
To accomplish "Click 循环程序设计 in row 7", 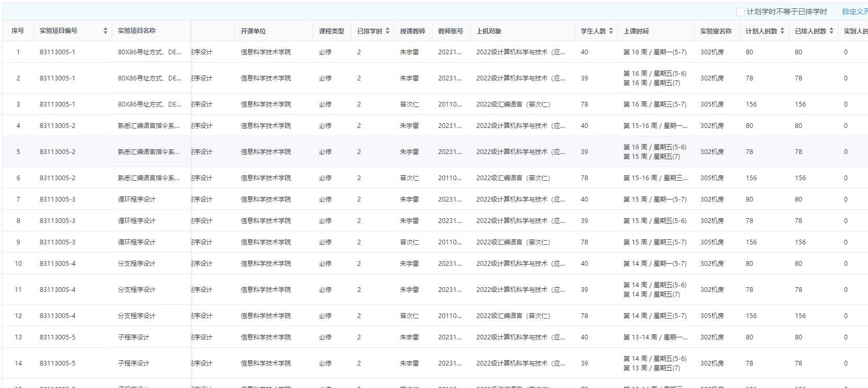I will 137,199.
